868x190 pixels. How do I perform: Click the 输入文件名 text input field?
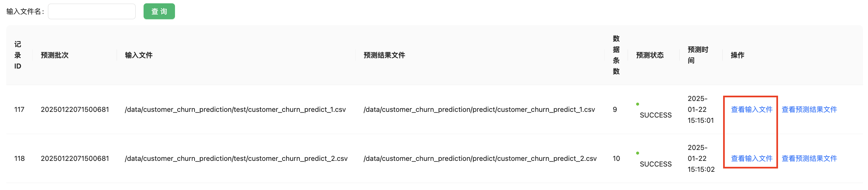(92, 12)
